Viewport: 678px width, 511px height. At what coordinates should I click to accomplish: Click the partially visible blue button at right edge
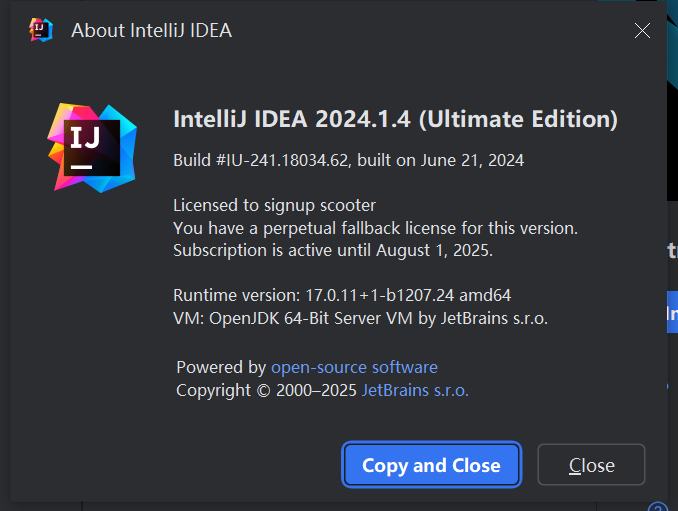pyautogui.click(x=672, y=313)
